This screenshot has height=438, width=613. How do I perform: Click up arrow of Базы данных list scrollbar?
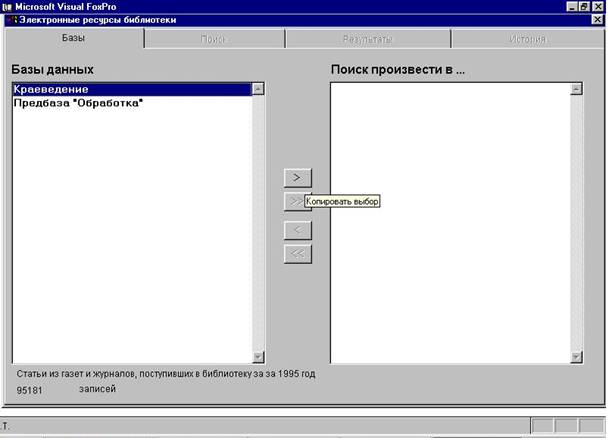[x=258, y=89]
